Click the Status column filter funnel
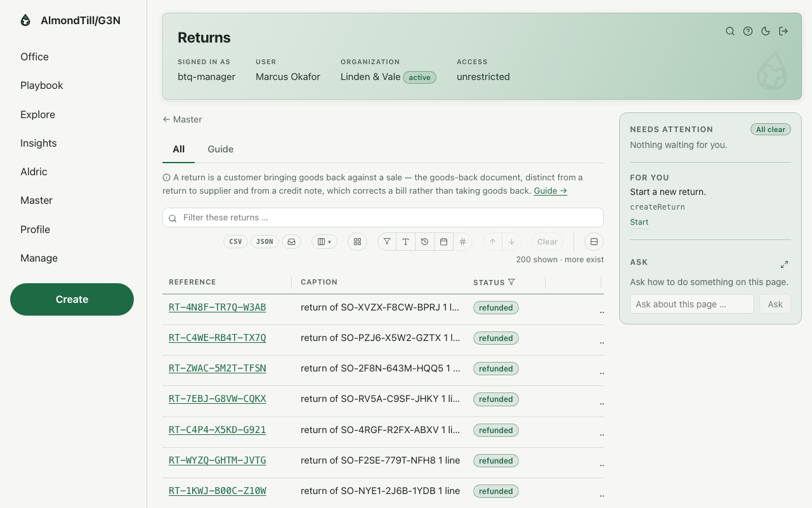Viewport: 812px width, 508px height. point(511,282)
